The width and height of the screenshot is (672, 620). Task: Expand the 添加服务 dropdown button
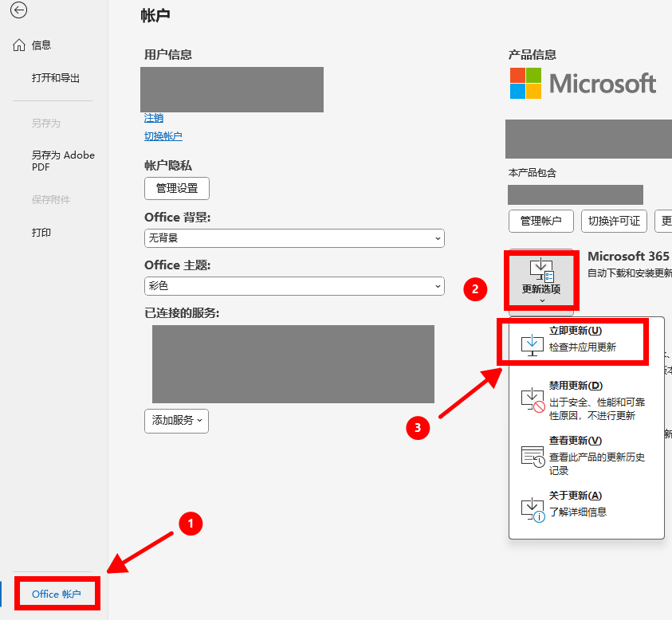click(x=176, y=420)
